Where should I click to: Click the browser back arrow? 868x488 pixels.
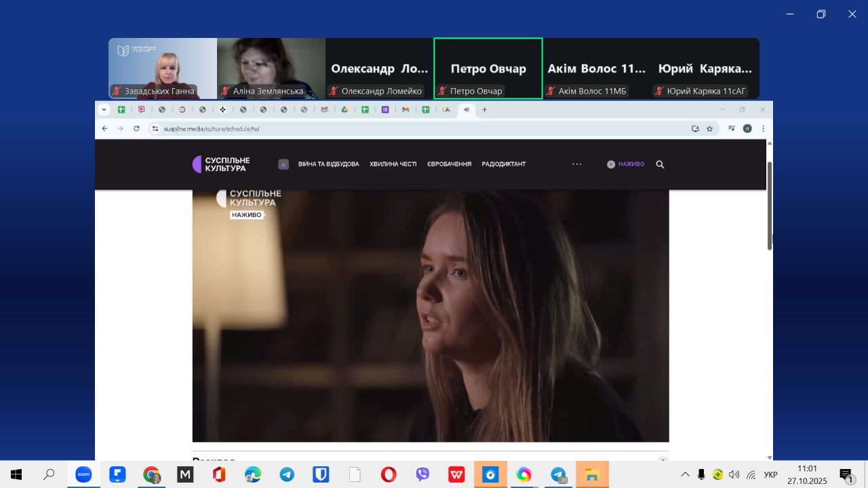coord(104,128)
